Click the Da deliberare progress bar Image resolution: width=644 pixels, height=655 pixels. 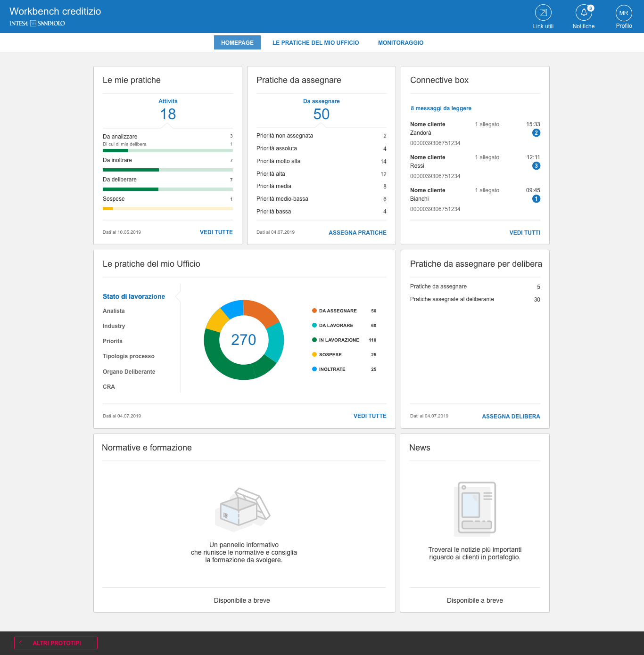click(168, 189)
